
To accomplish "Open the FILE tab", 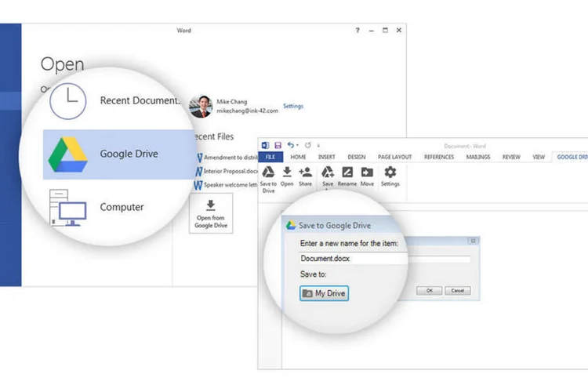I will pyautogui.click(x=270, y=157).
